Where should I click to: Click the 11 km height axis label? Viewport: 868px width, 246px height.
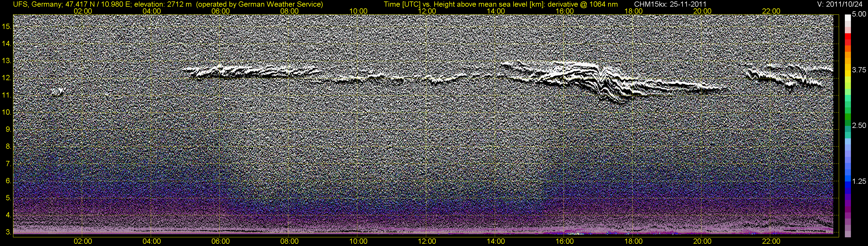point(6,96)
